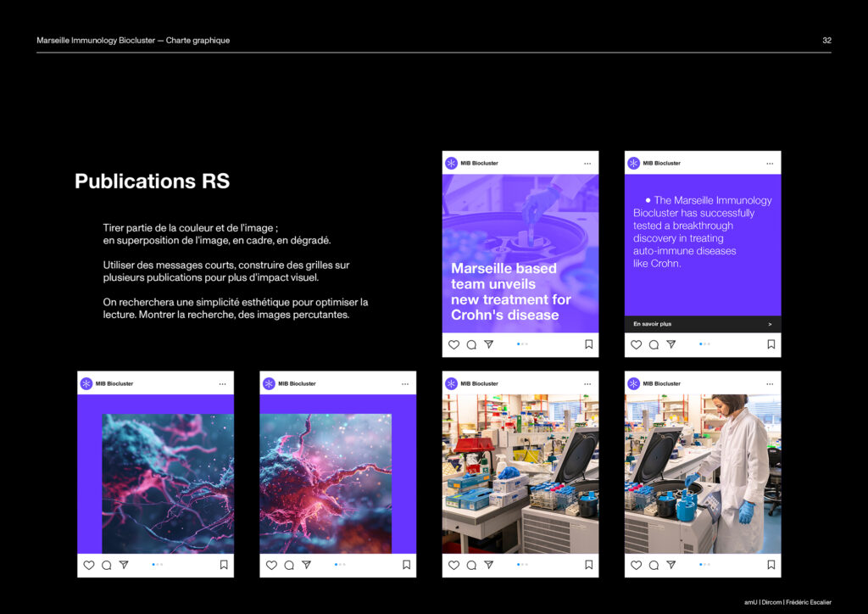This screenshot has width=868, height=614.
Task: Click the arrow on the 'En savoir plus' bar
Action: [x=770, y=324]
